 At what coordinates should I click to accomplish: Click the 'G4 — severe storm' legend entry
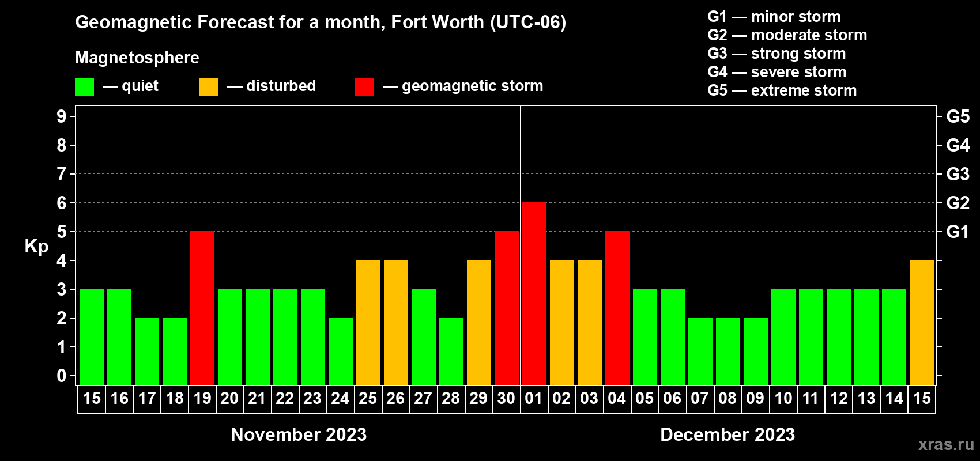(777, 72)
